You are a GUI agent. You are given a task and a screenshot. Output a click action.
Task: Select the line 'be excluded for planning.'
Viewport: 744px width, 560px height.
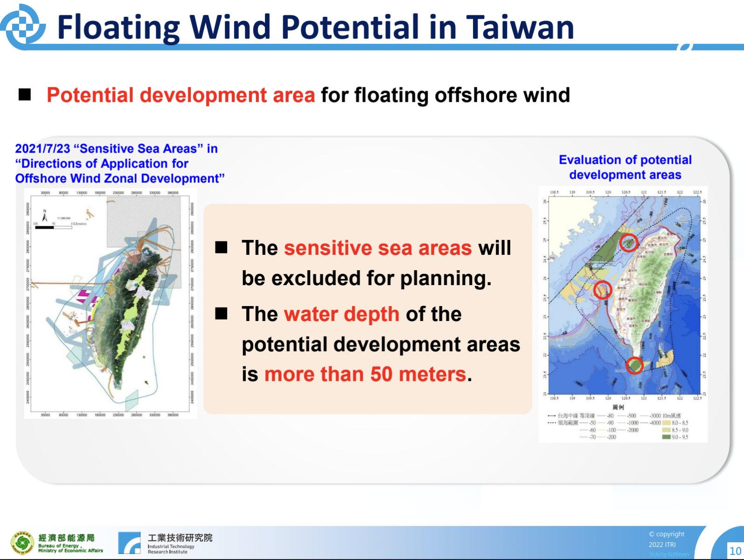pyautogui.click(x=367, y=278)
